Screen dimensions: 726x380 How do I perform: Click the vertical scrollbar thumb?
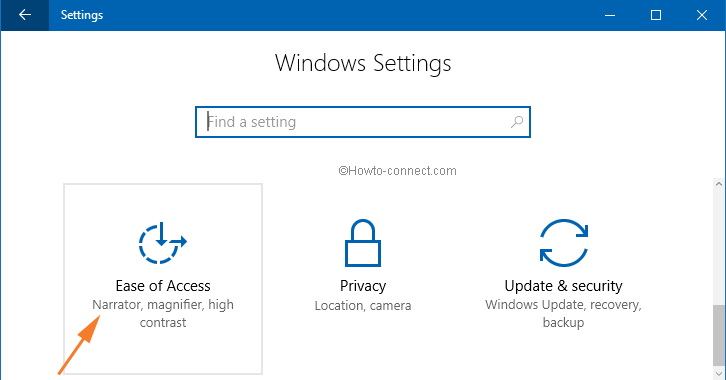coord(719,335)
